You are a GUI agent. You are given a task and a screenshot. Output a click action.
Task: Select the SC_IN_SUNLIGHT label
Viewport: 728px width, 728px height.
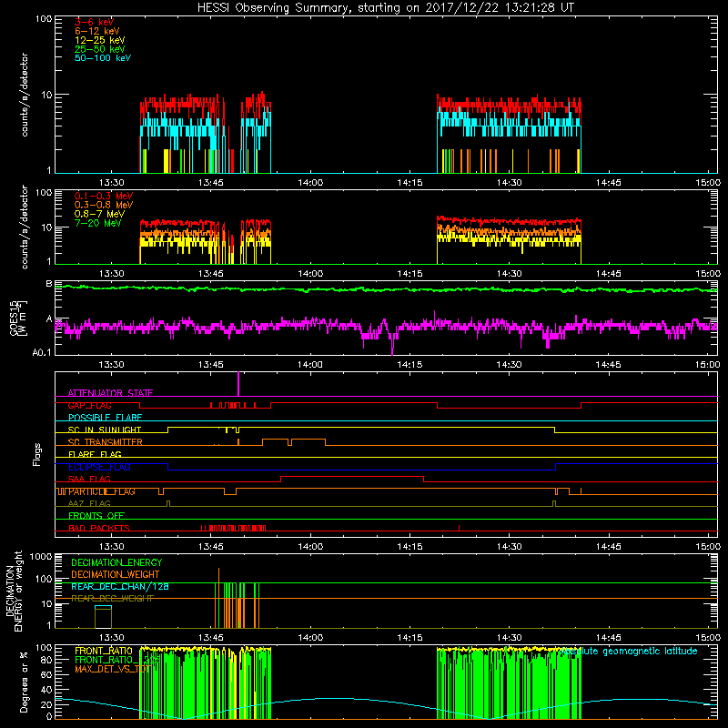pyautogui.click(x=105, y=430)
